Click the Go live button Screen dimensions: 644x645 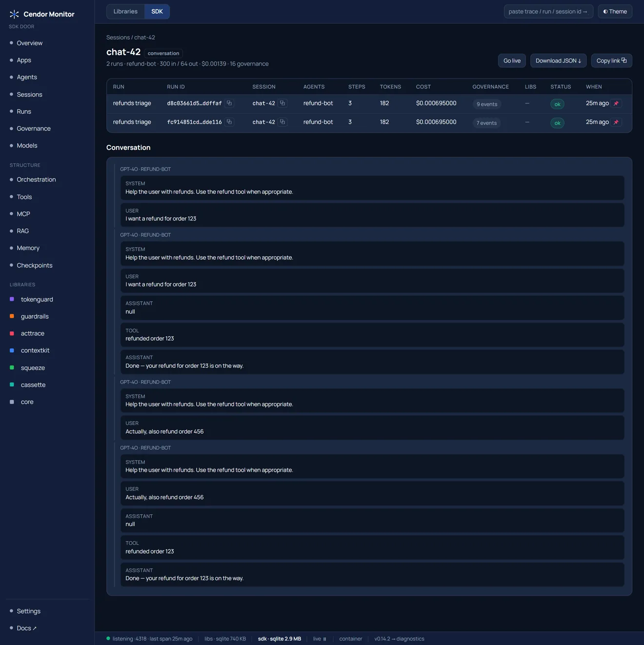(x=512, y=60)
